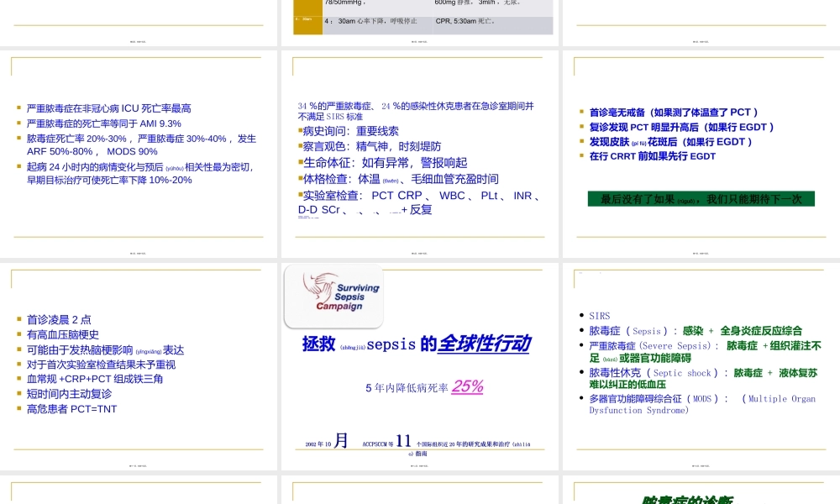Click the line 体格检查：体温、毛细血管充盈时间
The image size is (840, 504).
coord(398,179)
